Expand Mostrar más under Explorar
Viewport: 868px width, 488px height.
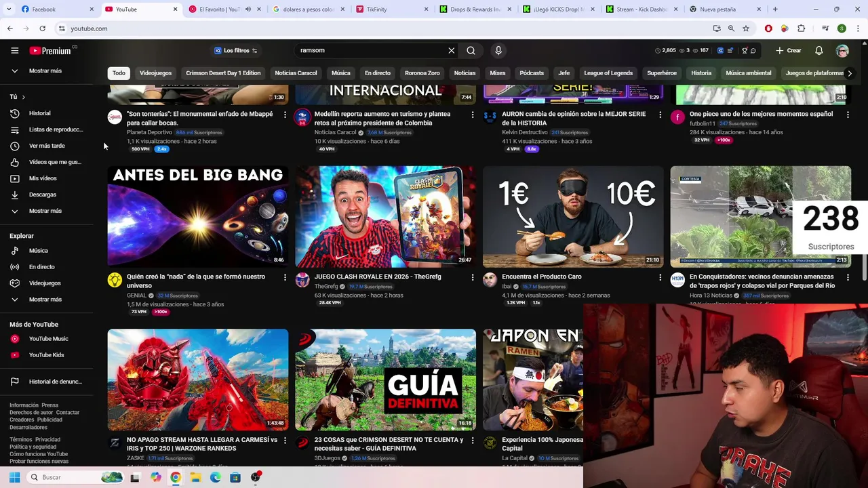point(47,300)
